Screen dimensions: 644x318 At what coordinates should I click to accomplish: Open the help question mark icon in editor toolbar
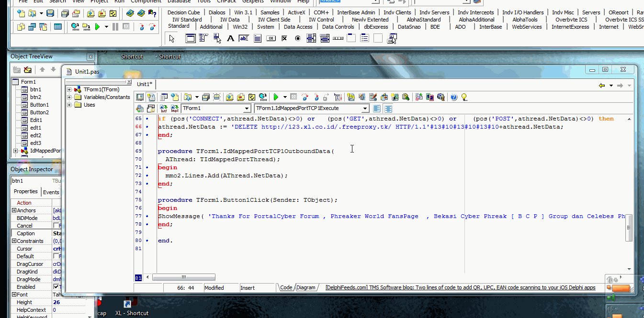(454, 97)
